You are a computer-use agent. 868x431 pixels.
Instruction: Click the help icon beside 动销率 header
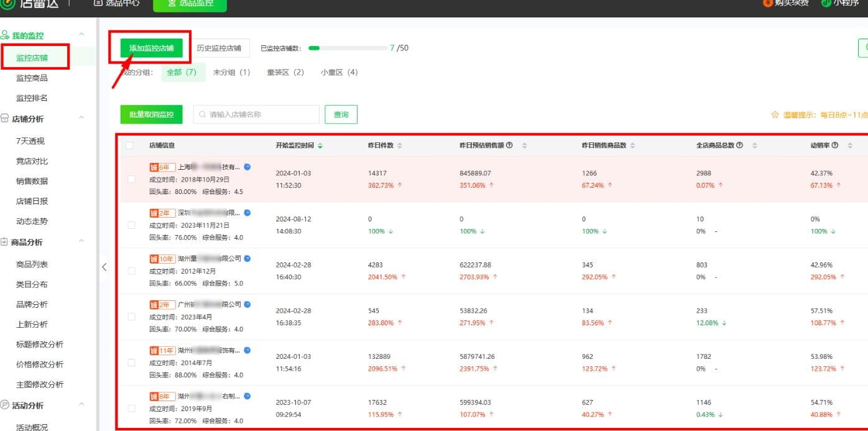835,146
